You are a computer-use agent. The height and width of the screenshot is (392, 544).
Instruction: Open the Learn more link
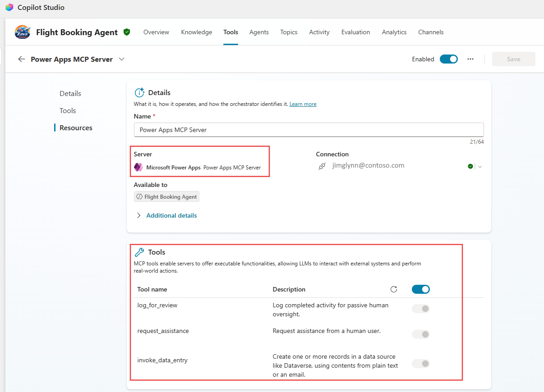303,104
